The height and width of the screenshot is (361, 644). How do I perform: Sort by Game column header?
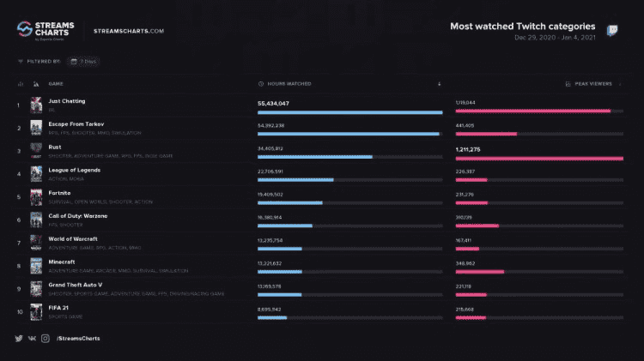(x=56, y=84)
